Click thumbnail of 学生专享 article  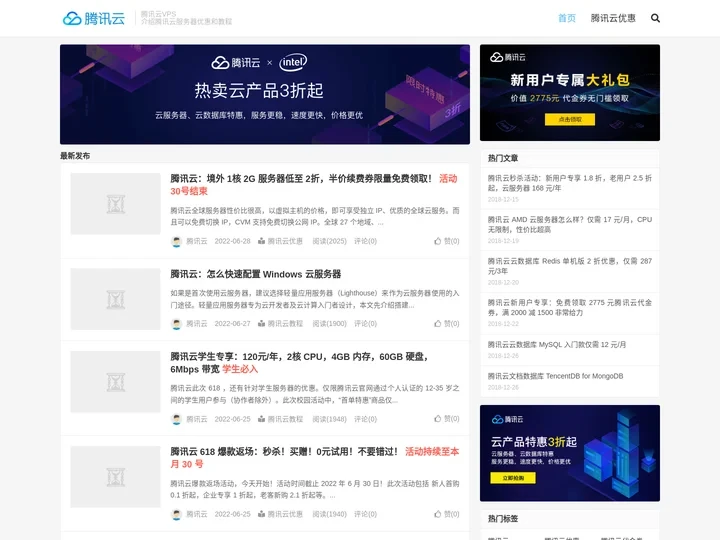pos(115,382)
